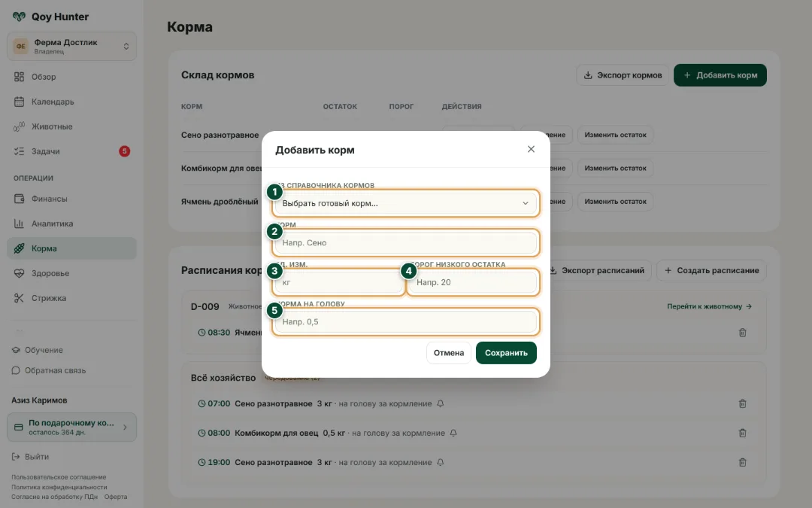Viewport: 812px width, 508px height.
Task: Click the card icon on subscription banner
Action: [19, 427]
